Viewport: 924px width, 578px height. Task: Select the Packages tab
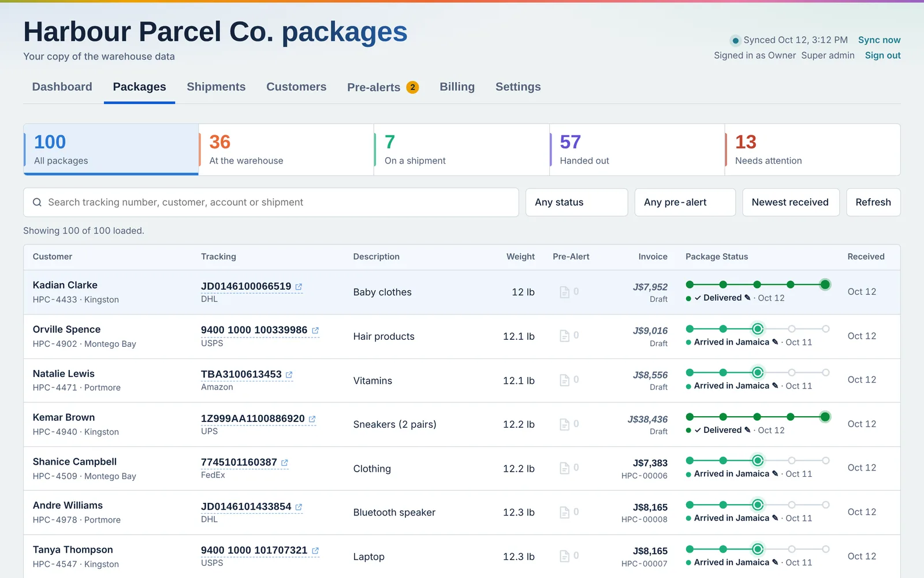(139, 87)
